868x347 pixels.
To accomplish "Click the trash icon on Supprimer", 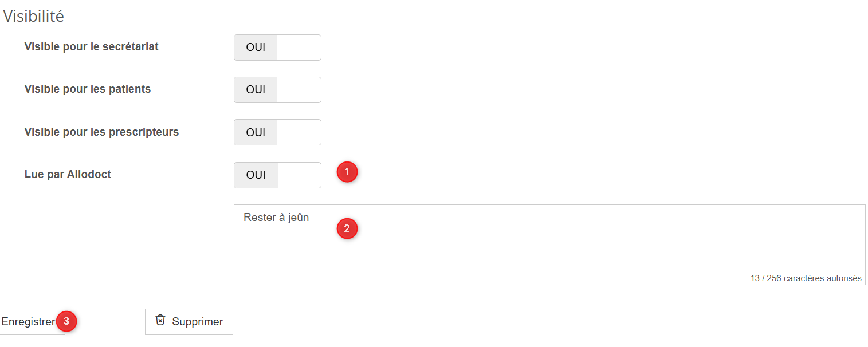I will (x=161, y=321).
